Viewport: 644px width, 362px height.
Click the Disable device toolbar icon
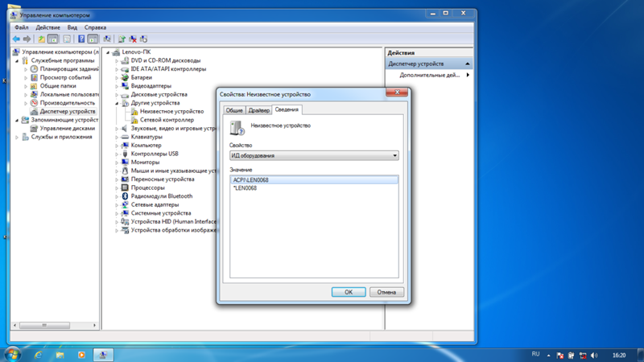point(143,39)
